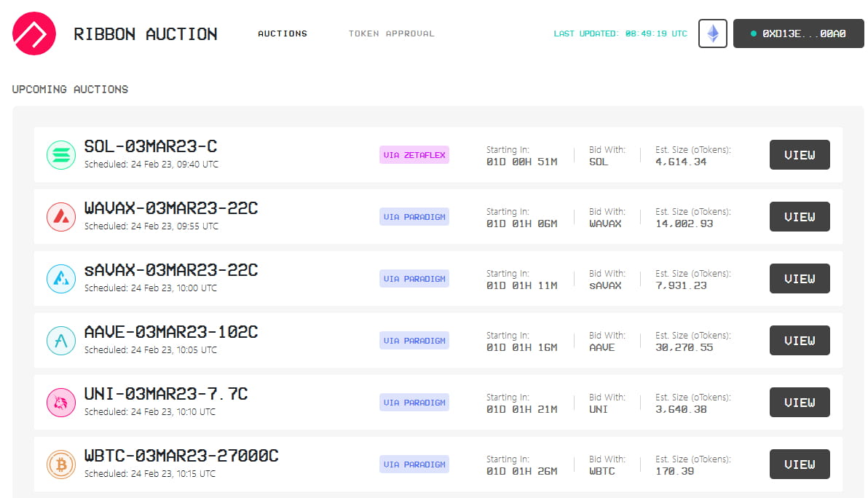Click the AAVE-03MAR23-102C title
Image resolution: width=868 pixels, height=498 pixels.
point(171,333)
